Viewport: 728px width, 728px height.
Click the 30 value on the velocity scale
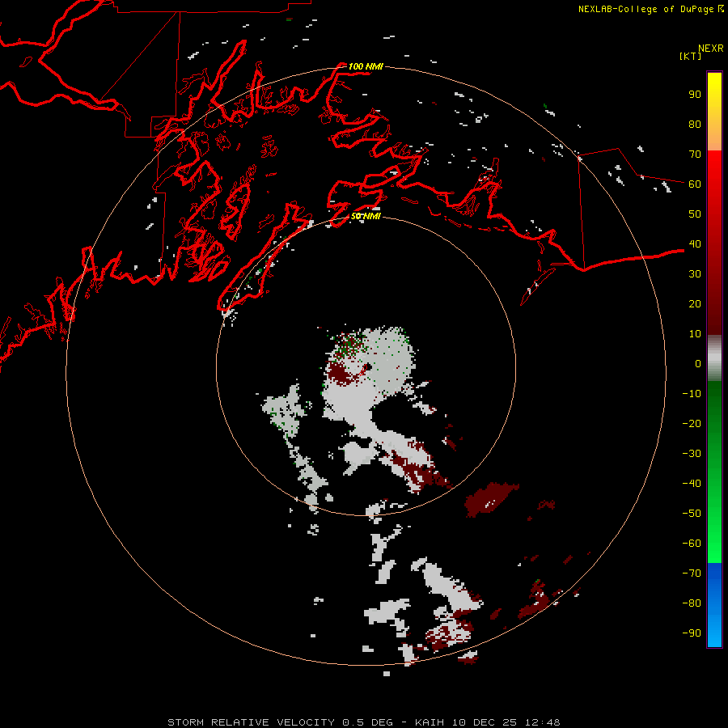pyautogui.click(x=695, y=274)
